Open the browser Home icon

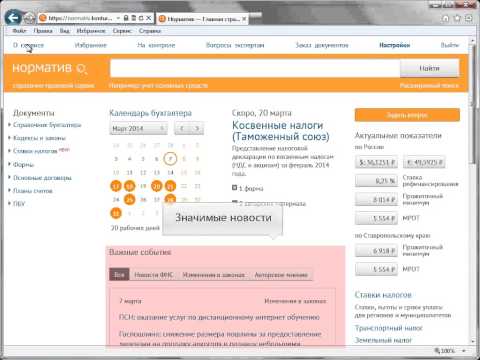tap(445, 19)
